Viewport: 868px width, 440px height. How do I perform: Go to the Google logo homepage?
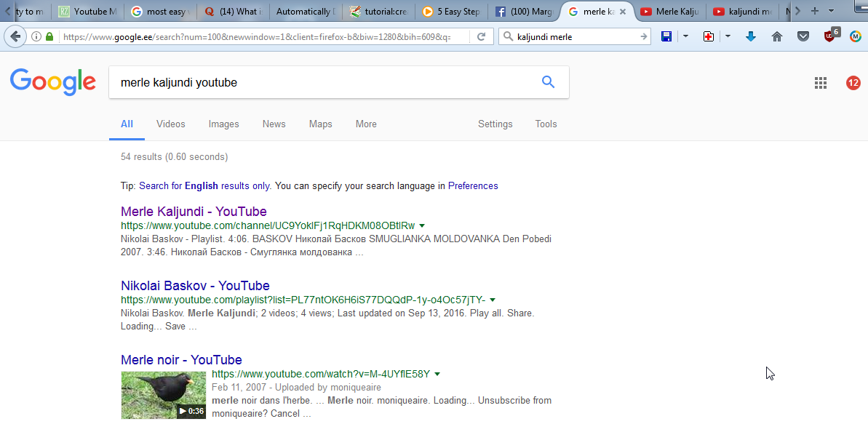53,82
